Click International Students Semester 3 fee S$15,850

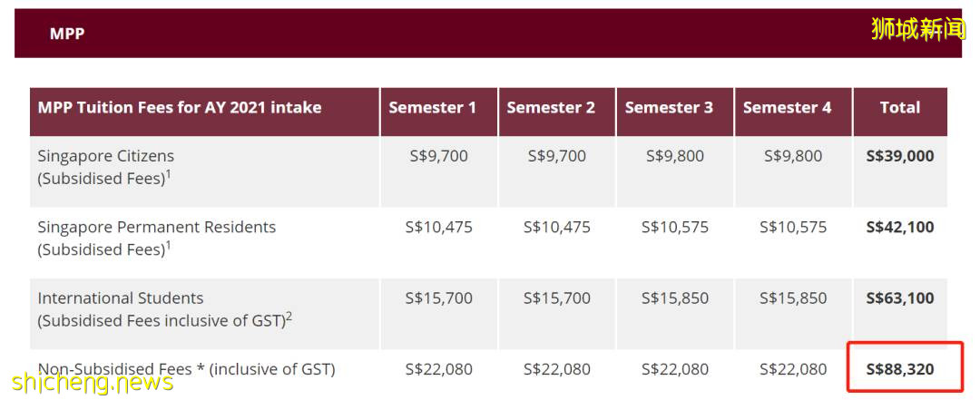point(674,298)
